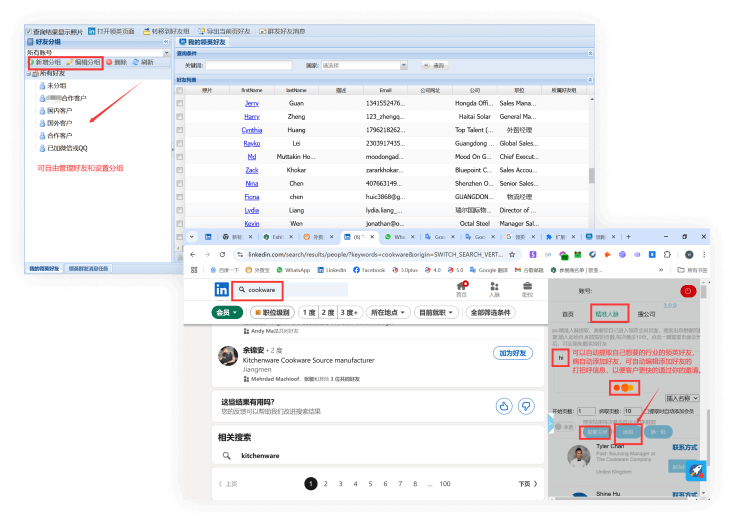
Task: Open the LinkedIn network people icon
Action: point(494,286)
